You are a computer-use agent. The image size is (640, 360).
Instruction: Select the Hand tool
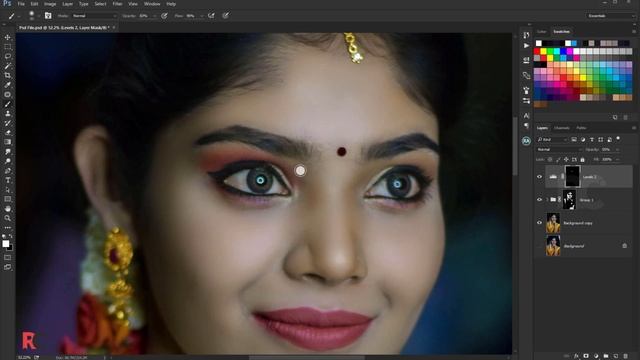pos(8,209)
